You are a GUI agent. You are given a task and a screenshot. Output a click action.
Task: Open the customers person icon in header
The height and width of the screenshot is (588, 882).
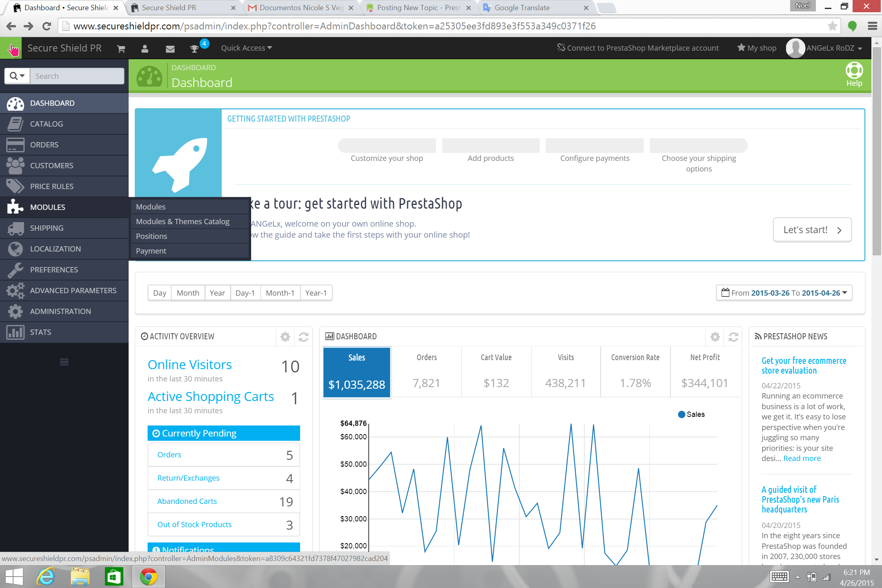coord(145,49)
